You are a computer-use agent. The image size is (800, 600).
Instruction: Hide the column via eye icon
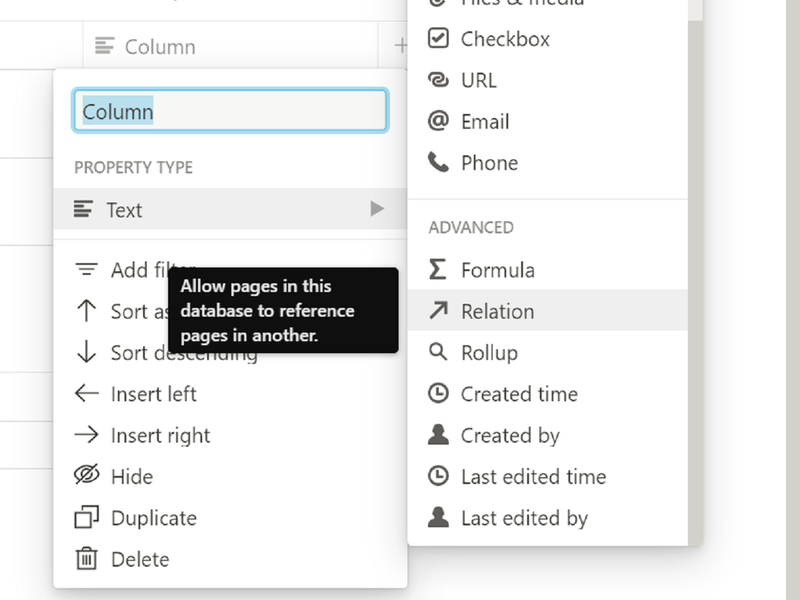87,476
